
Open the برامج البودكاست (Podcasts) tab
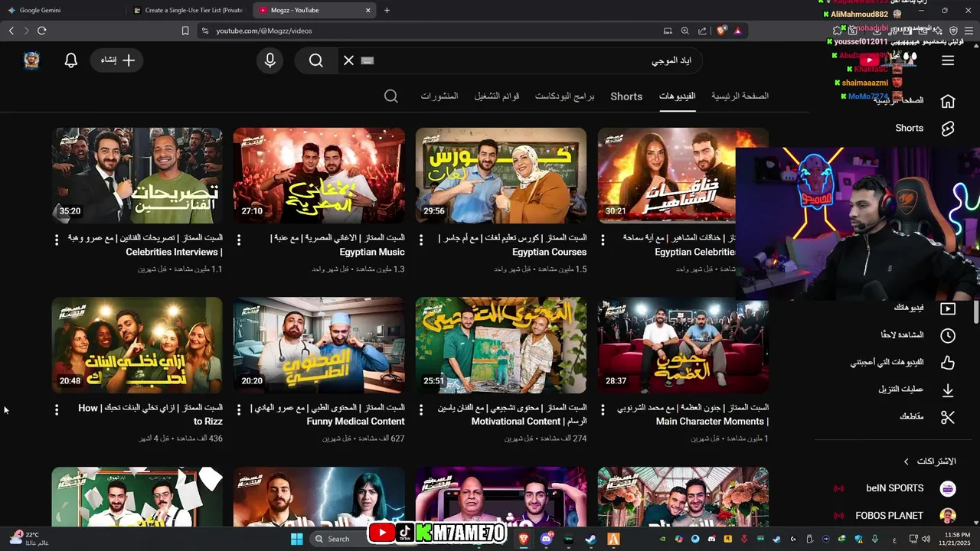pos(564,96)
